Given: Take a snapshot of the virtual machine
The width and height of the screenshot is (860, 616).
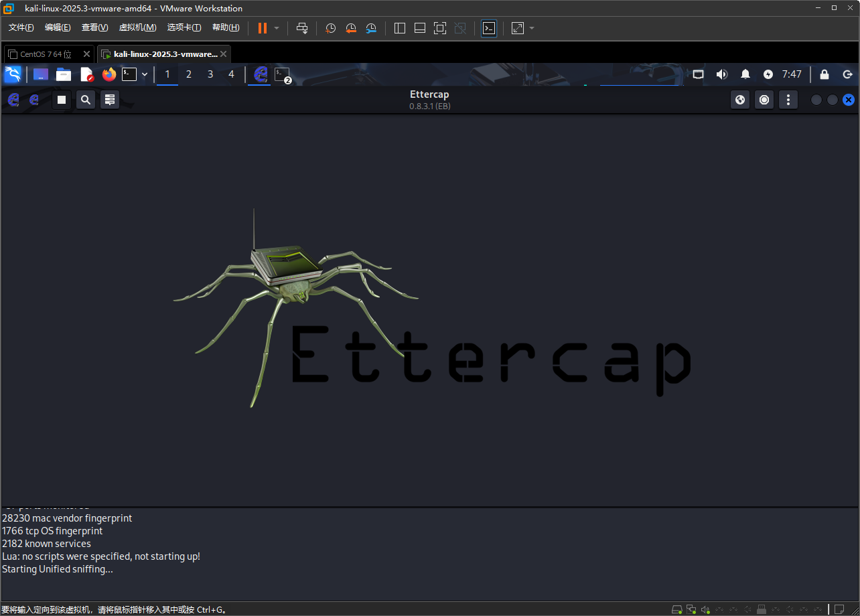Looking at the screenshot, I should click(330, 27).
